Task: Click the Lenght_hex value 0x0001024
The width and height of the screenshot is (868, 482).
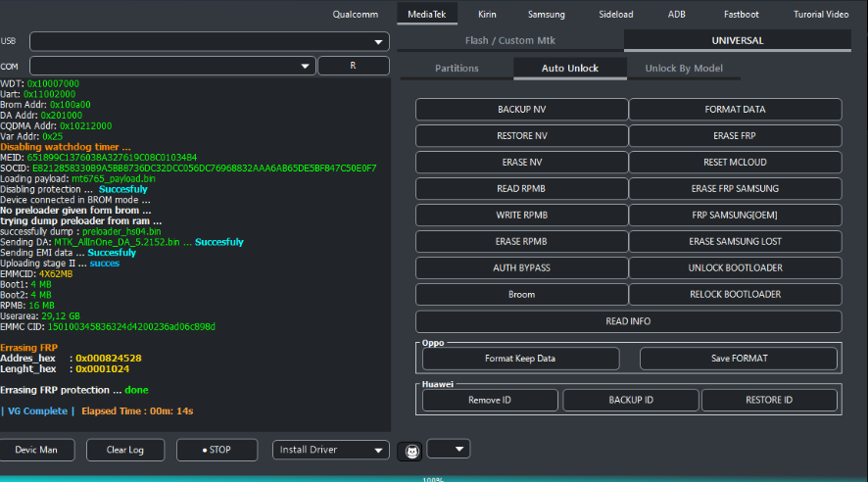Action: click(103, 369)
